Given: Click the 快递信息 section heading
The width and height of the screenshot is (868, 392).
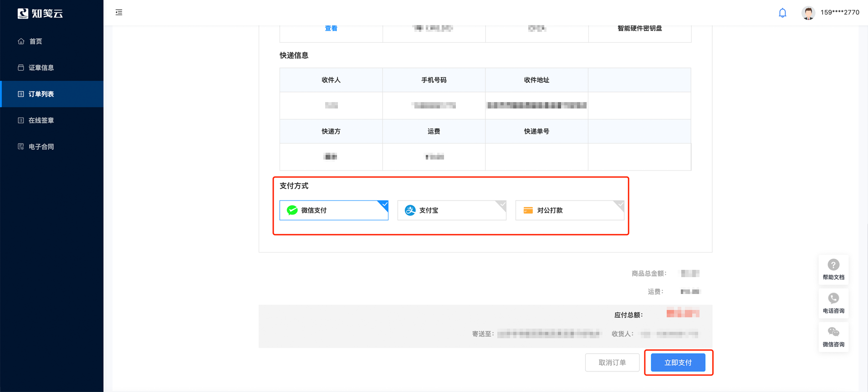Looking at the screenshot, I should [x=294, y=56].
